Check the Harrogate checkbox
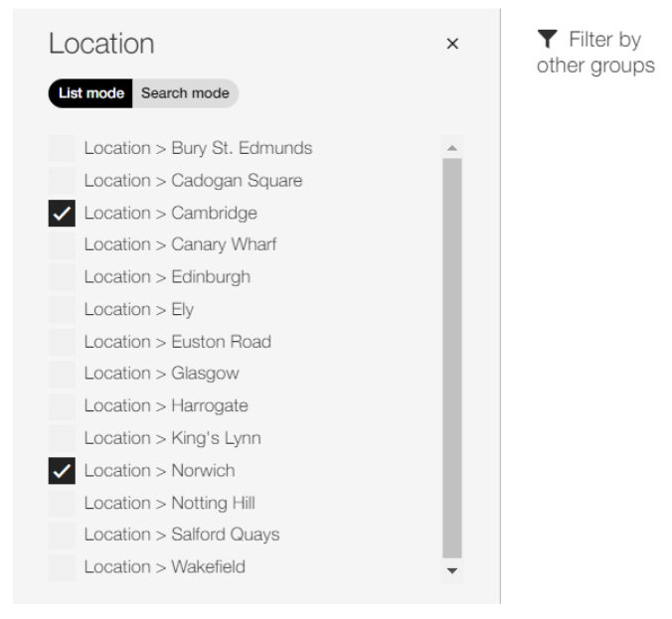The height and width of the screenshot is (619, 672). tap(62, 405)
